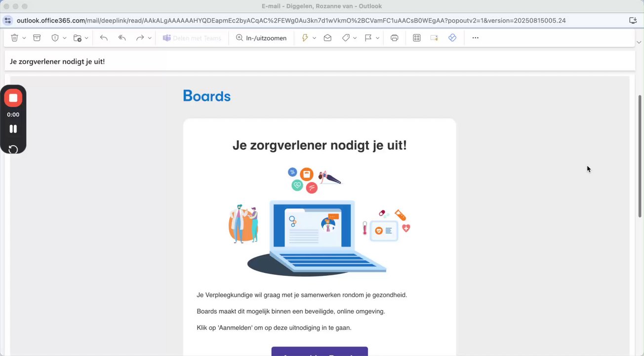Click the Move to folder icon
The width and height of the screenshot is (644, 356).
(x=77, y=38)
